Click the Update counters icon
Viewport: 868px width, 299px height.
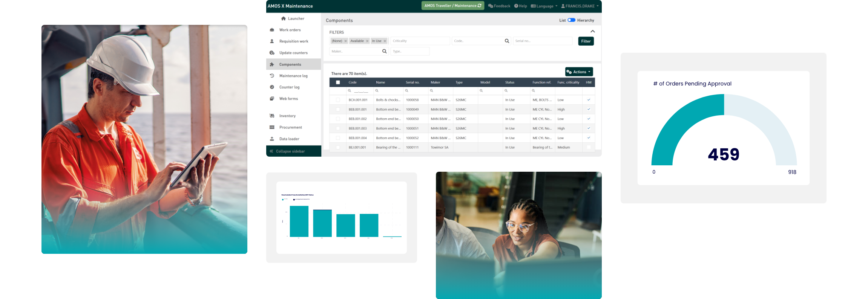click(272, 53)
